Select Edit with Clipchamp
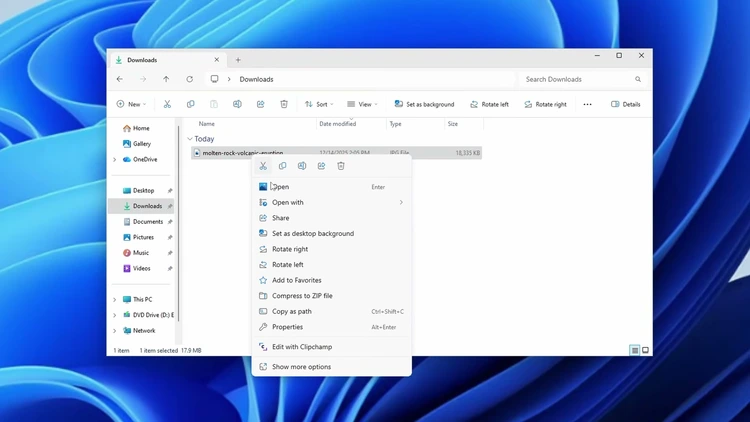Viewport: 750px width, 422px height. coord(331,347)
